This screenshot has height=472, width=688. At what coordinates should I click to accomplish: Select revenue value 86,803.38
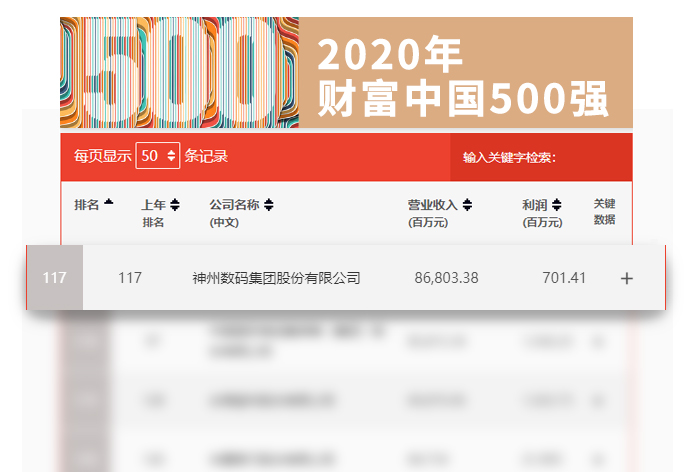coord(446,278)
